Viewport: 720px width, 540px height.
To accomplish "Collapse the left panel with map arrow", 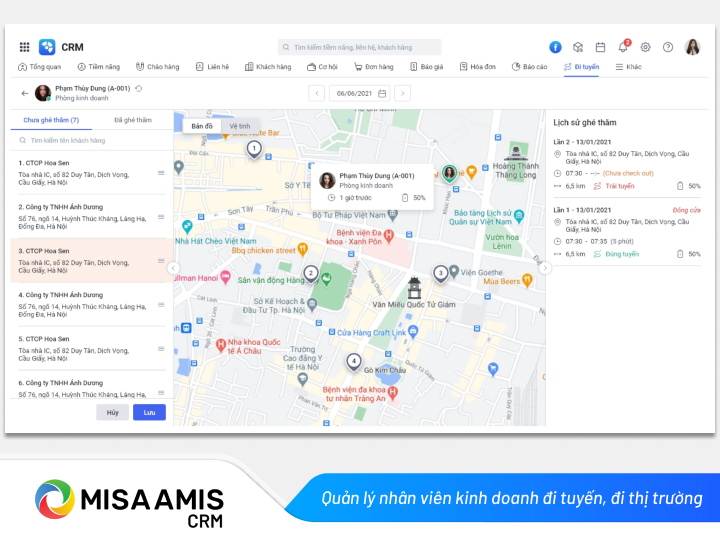I will click(x=173, y=268).
